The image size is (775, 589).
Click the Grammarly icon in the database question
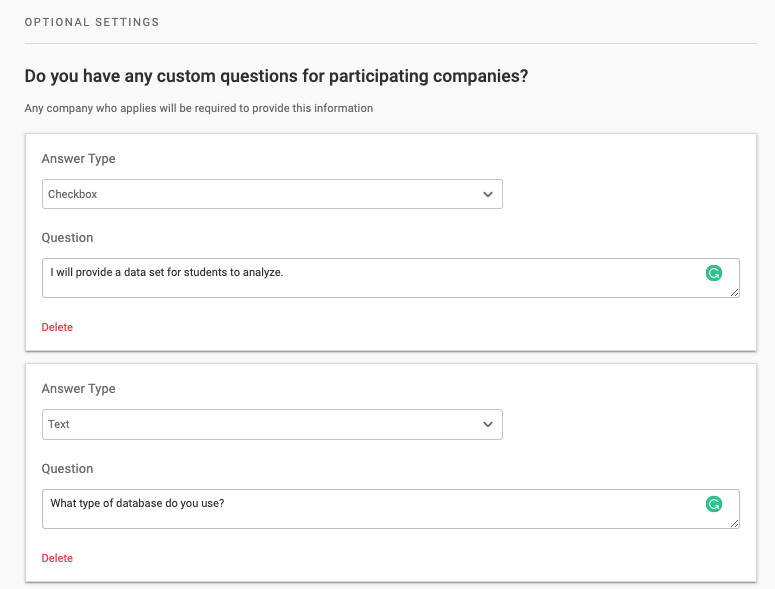coord(713,504)
